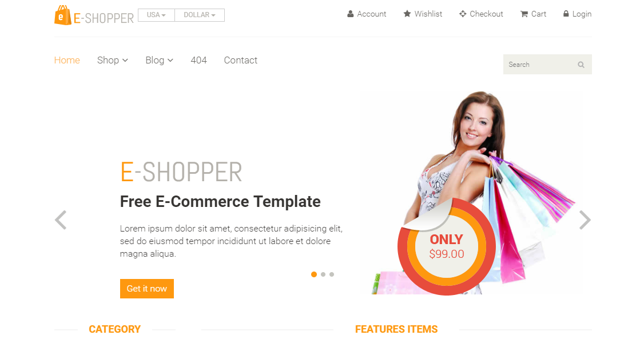644x347 pixels.
Task: Click the Wishlist star icon
Action: (x=407, y=14)
